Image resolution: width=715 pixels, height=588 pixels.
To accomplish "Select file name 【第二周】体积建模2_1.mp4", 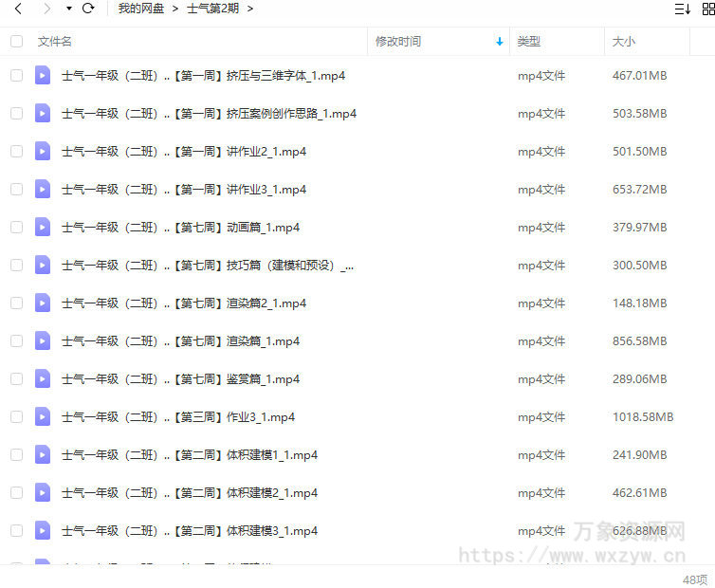I will click(x=190, y=493).
